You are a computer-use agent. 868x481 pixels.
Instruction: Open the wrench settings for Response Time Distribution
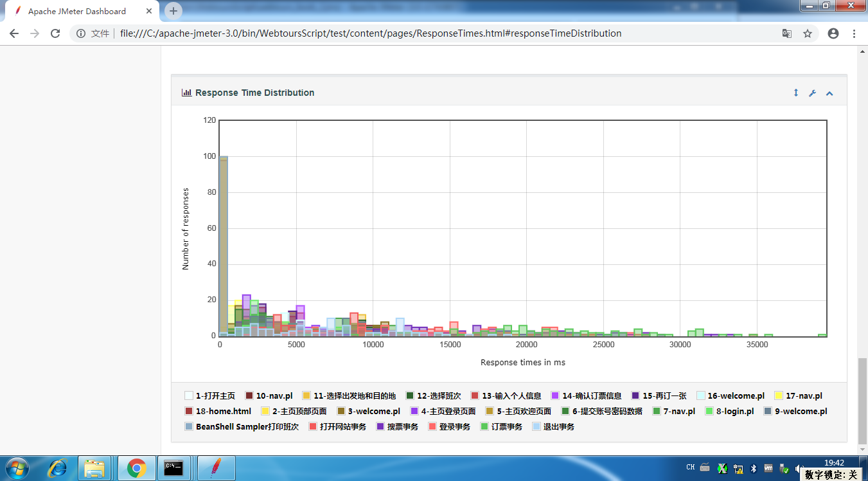click(x=812, y=93)
